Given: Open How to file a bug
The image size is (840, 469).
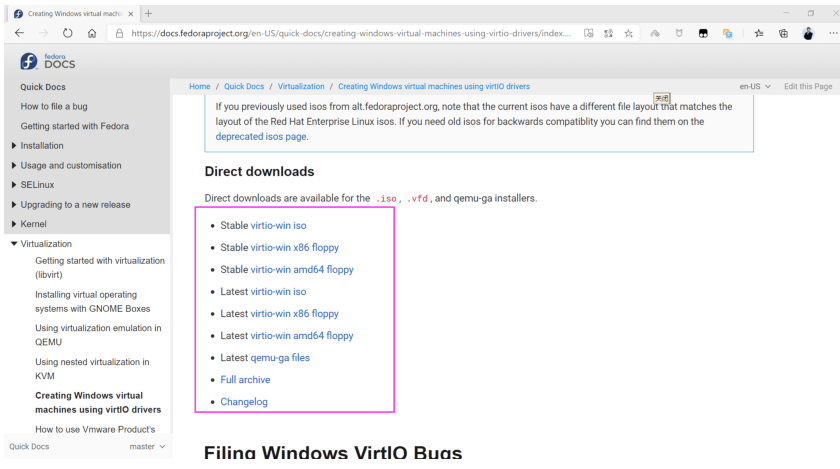Looking at the screenshot, I should click(x=54, y=106).
